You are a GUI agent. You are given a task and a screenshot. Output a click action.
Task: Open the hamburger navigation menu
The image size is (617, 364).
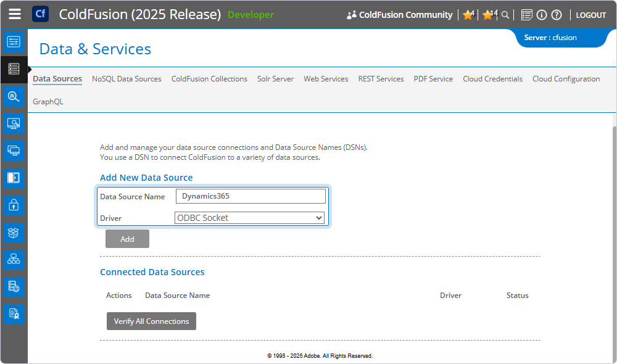click(15, 14)
